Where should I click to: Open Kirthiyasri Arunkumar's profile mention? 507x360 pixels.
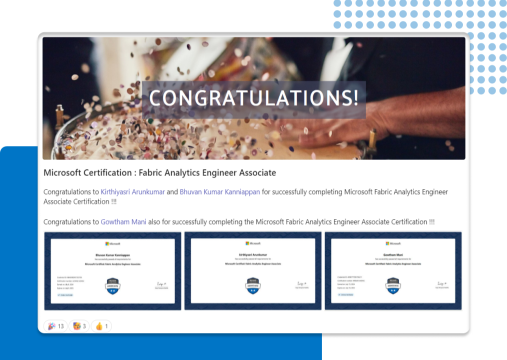pos(133,192)
